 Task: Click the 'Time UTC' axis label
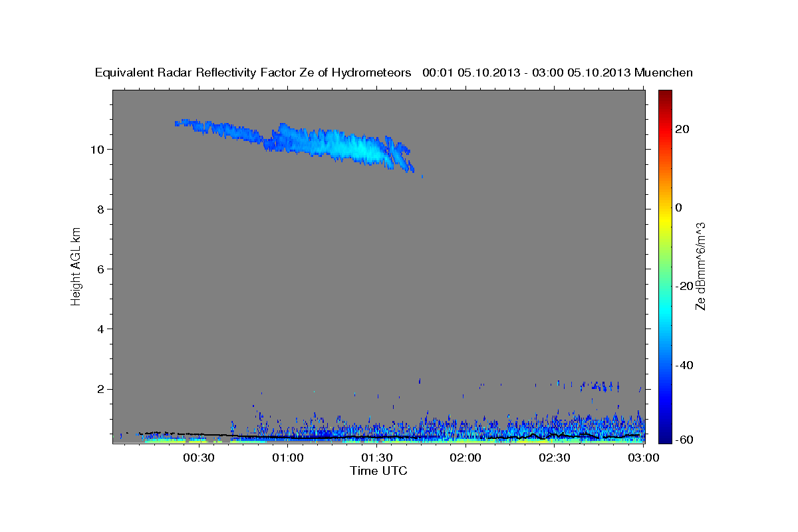tap(378, 471)
